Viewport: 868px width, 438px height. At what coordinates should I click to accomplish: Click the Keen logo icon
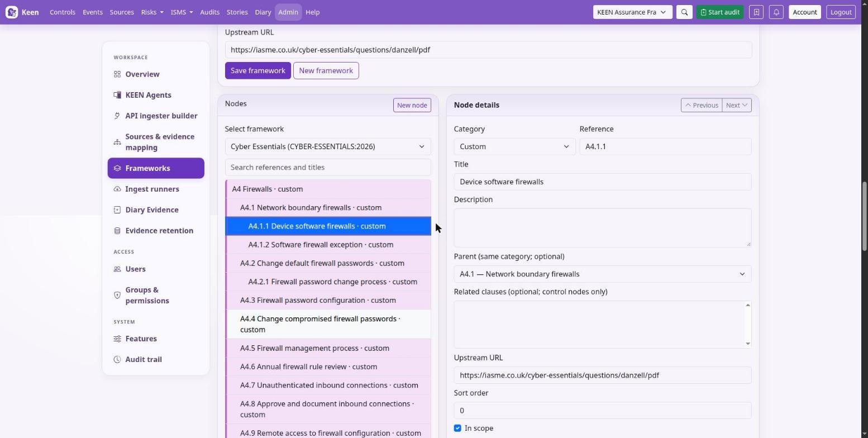(x=12, y=12)
